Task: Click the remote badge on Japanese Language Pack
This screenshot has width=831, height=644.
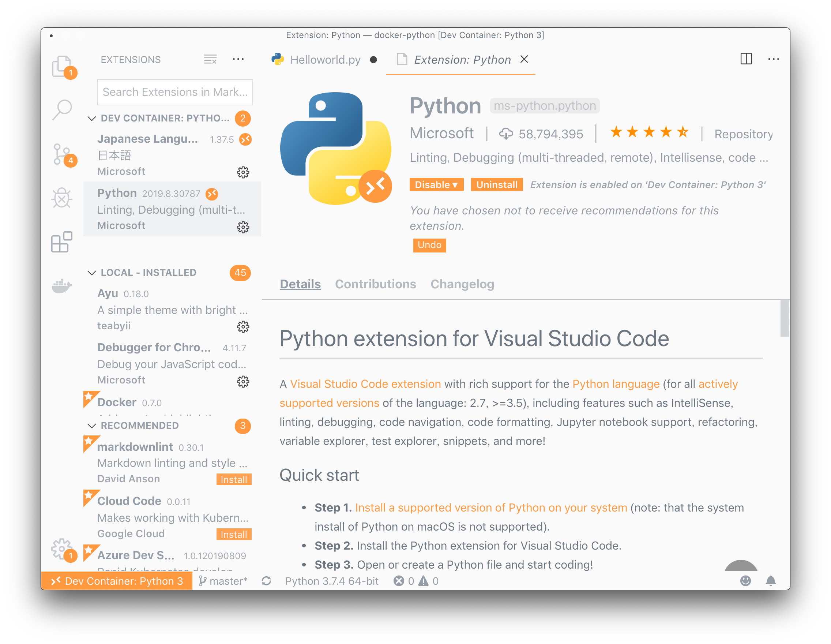Action: coord(245,139)
